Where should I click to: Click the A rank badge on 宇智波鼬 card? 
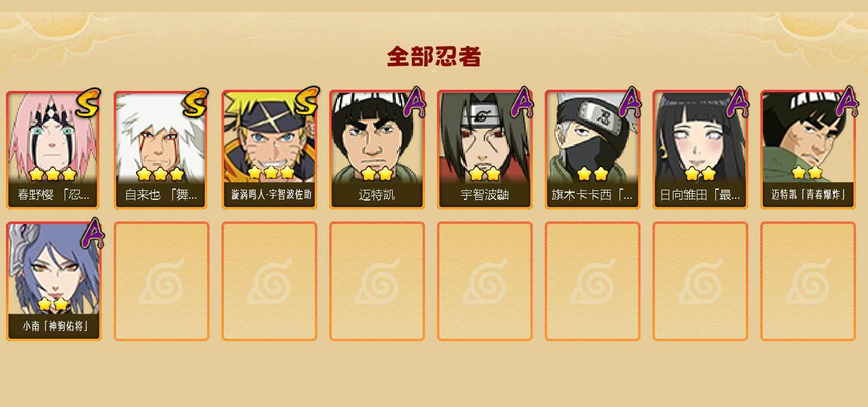pyautogui.click(x=522, y=102)
